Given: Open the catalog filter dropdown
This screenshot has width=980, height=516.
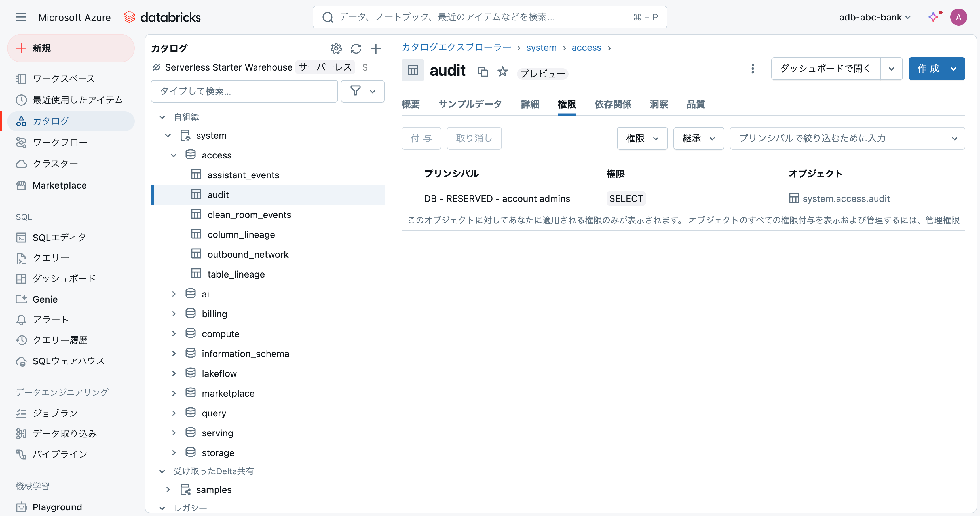Looking at the screenshot, I should click(x=362, y=91).
